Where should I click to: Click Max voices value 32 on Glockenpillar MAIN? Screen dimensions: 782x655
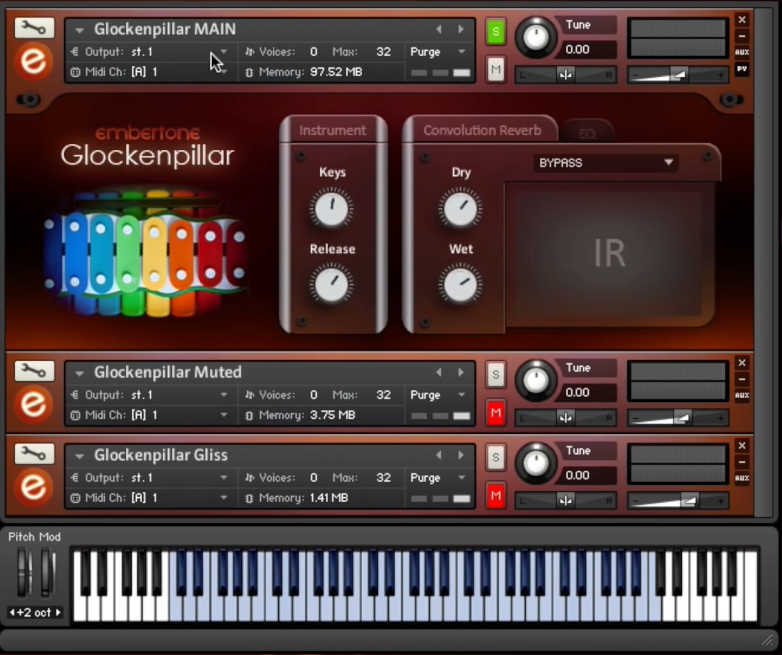pyautogui.click(x=383, y=52)
